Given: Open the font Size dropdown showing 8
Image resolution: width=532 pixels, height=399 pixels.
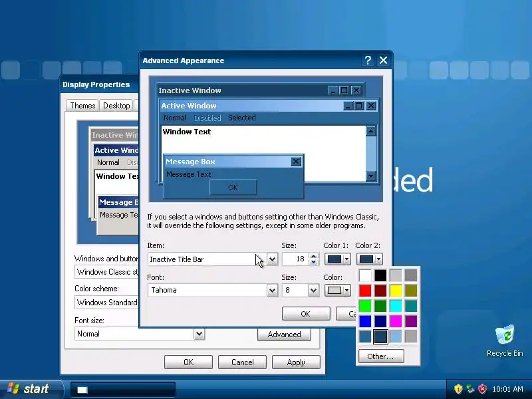Looking at the screenshot, I should tap(313, 290).
